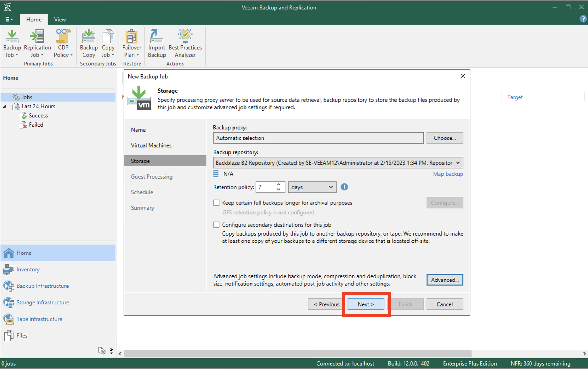Go to the Schedule wizard step
Viewport: 588px width, 369px height.
point(142,192)
